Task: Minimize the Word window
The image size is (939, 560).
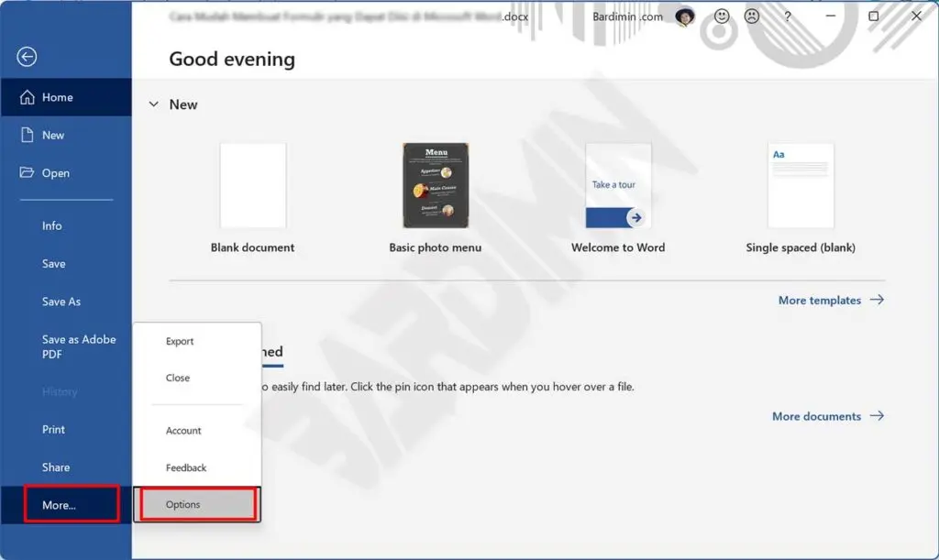Action: click(830, 16)
